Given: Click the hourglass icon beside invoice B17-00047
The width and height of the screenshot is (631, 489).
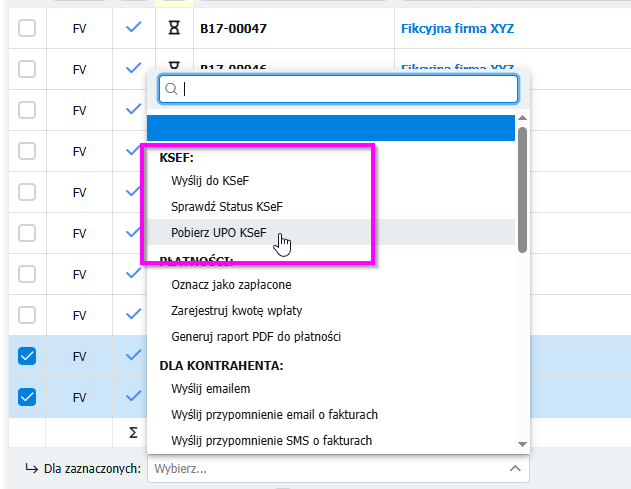Looking at the screenshot, I should coord(174,29).
